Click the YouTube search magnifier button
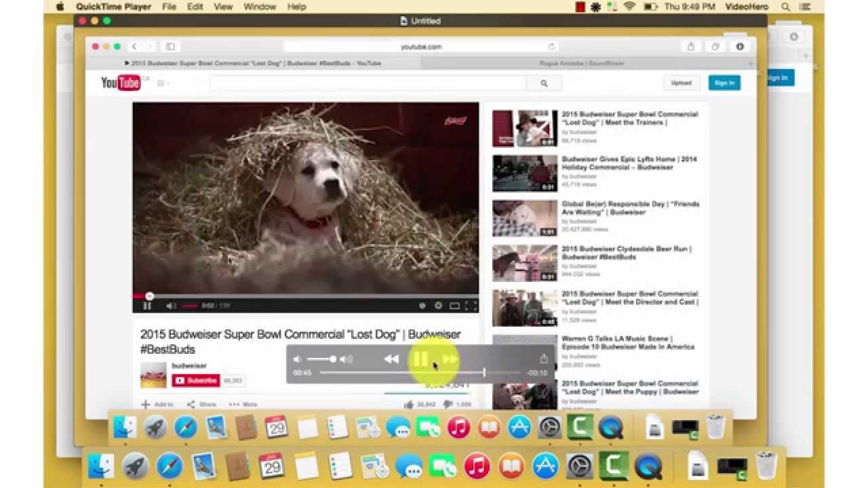The width and height of the screenshot is (868, 488). [544, 83]
